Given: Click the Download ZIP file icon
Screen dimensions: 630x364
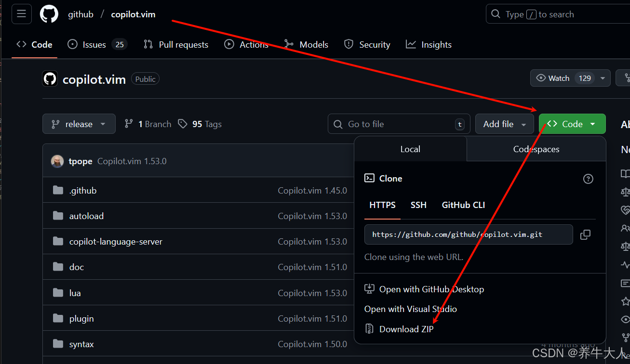Looking at the screenshot, I should tap(369, 329).
